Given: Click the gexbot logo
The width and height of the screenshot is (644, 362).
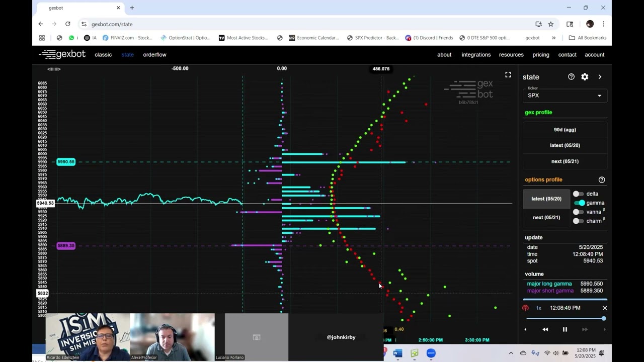Looking at the screenshot, I should click(x=62, y=54).
